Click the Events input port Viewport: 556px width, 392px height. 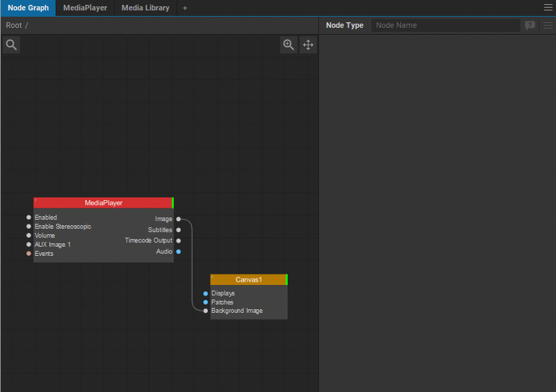[x=28, y=253]
